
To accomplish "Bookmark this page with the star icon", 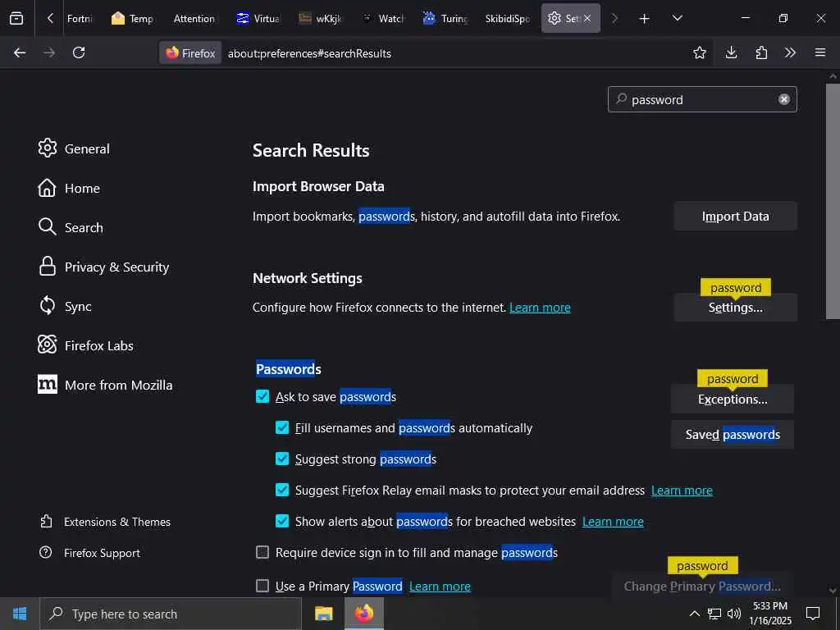I will [x=699, y=52].
